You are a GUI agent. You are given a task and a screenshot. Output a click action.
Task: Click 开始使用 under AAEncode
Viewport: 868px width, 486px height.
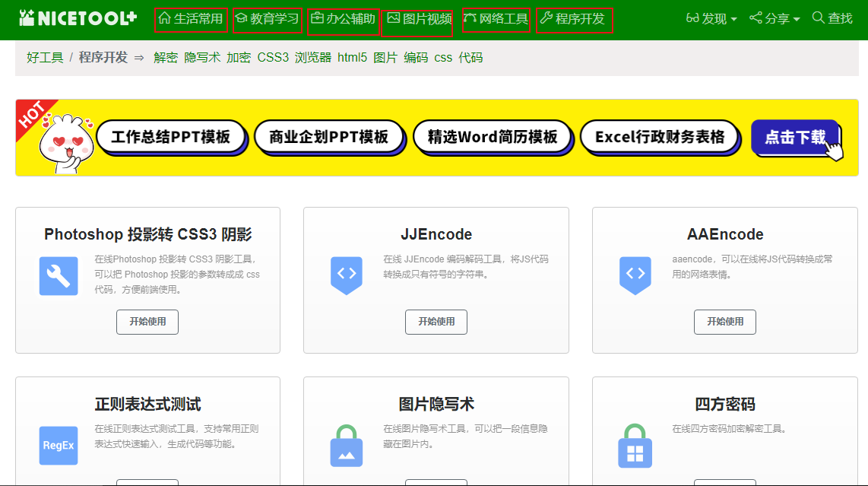(725, 322)
